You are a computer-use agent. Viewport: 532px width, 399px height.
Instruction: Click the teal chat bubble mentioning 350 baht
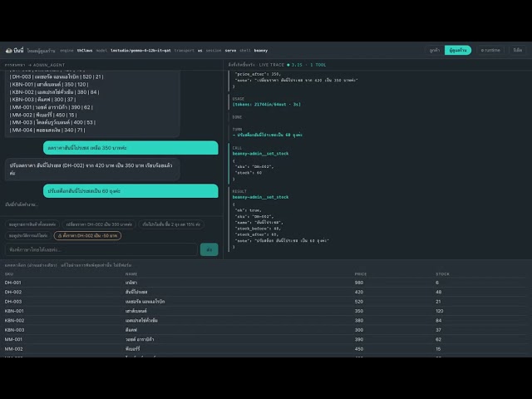coord(131,148)
